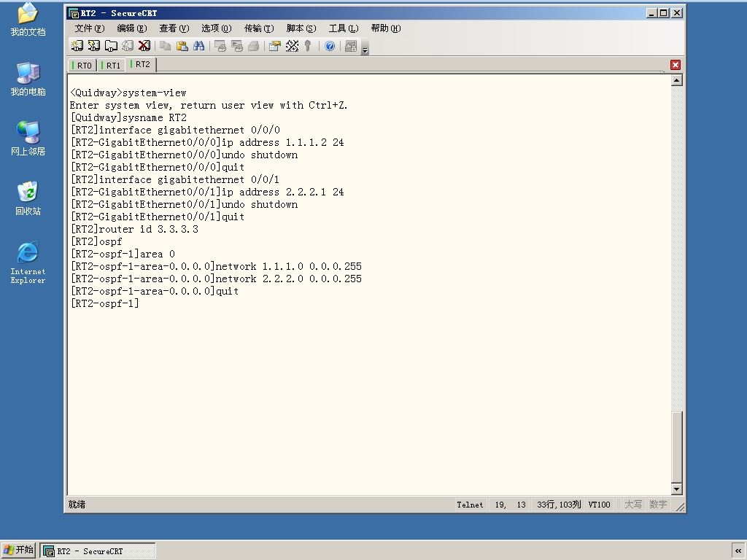Click the Telnet status bar entry
This screenshot has width=747, height=560.
(470, 505)
